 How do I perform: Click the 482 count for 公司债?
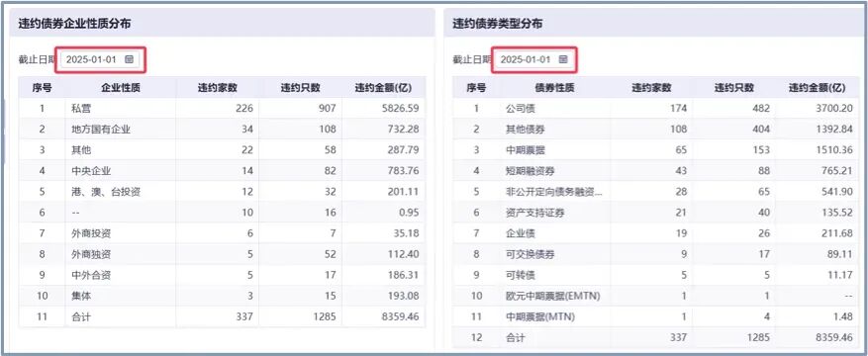761,109
